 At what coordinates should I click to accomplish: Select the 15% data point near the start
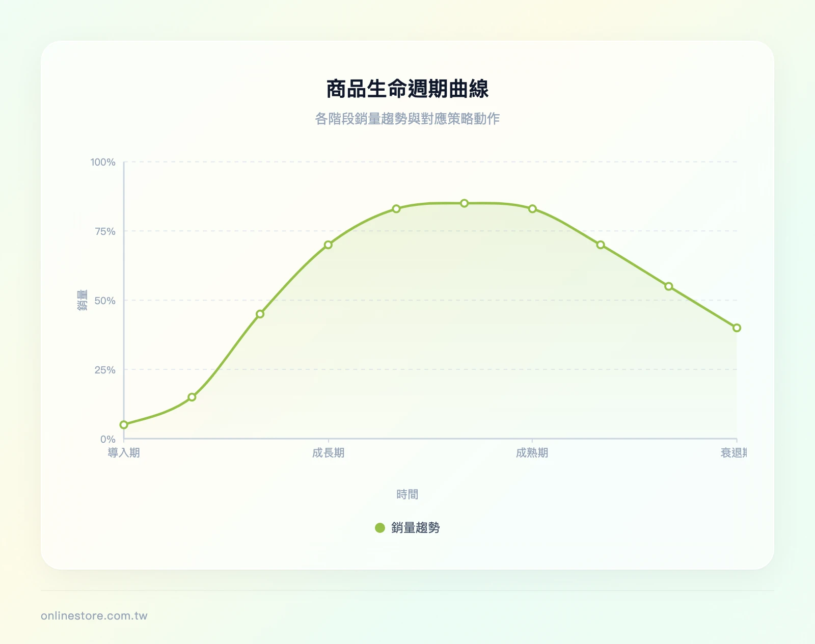(x=191, y=396)
